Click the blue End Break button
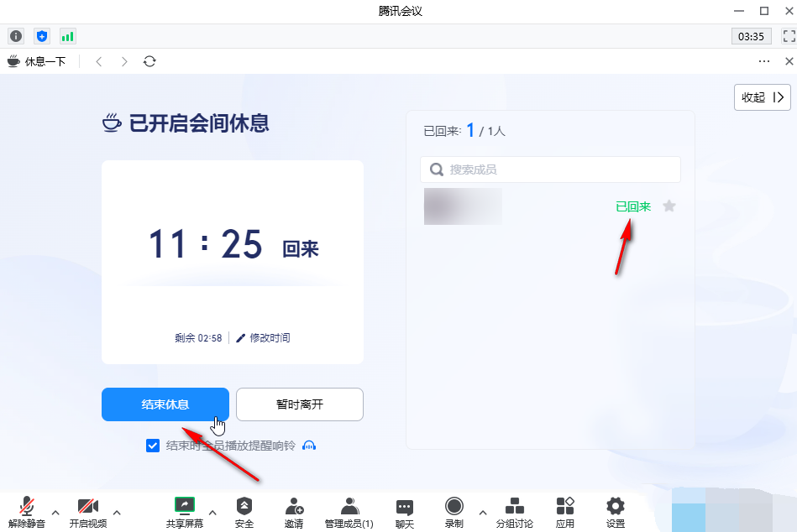 165,404
